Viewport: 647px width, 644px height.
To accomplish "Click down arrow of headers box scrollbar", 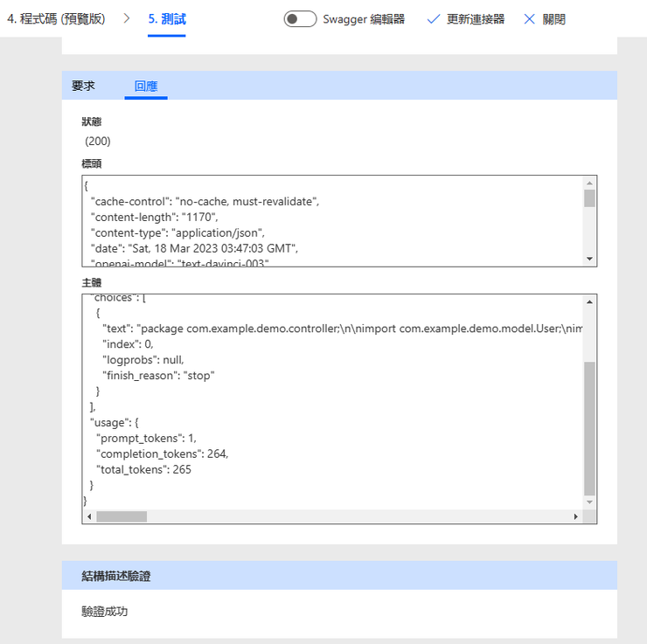I will (589, 259).
